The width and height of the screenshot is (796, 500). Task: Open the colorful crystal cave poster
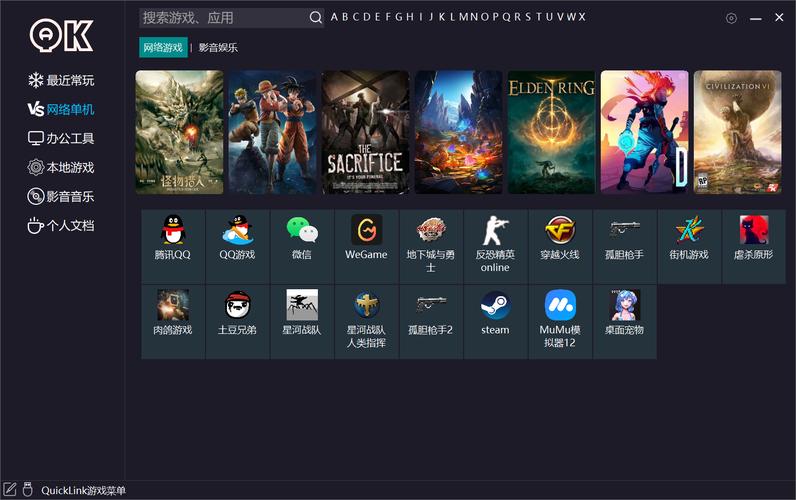(x=458, y=132)
